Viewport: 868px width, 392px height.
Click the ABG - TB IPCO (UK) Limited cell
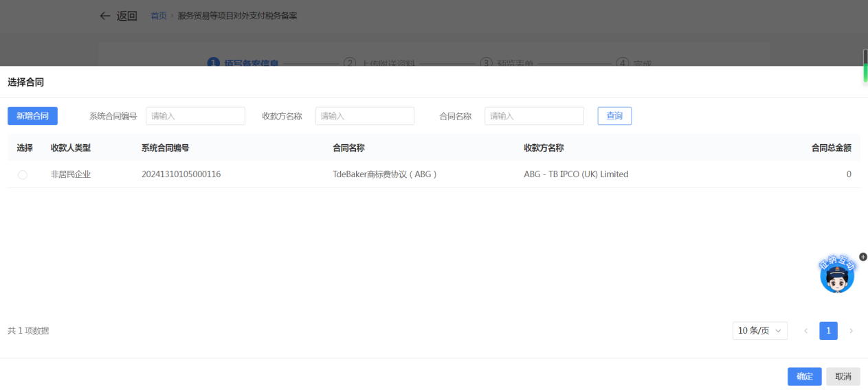[575, 174]
